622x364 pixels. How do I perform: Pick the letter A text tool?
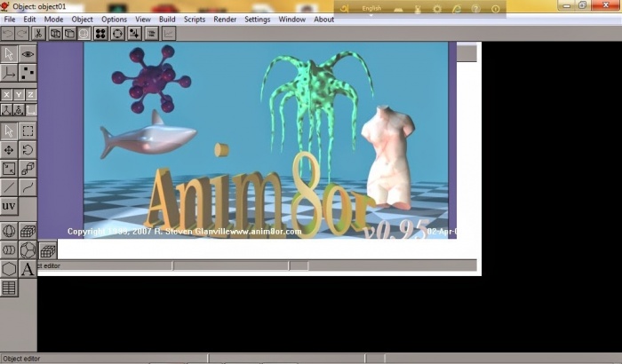tap(28, 269)
